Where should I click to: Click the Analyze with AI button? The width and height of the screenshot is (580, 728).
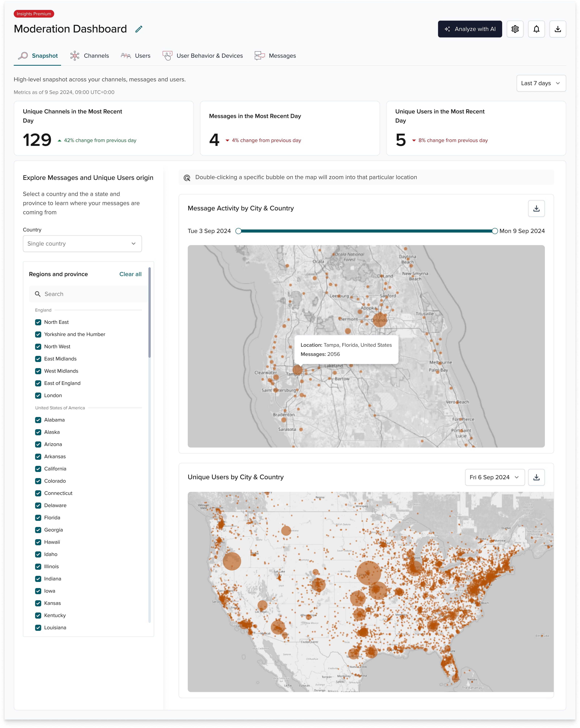[x=470, y=29]
